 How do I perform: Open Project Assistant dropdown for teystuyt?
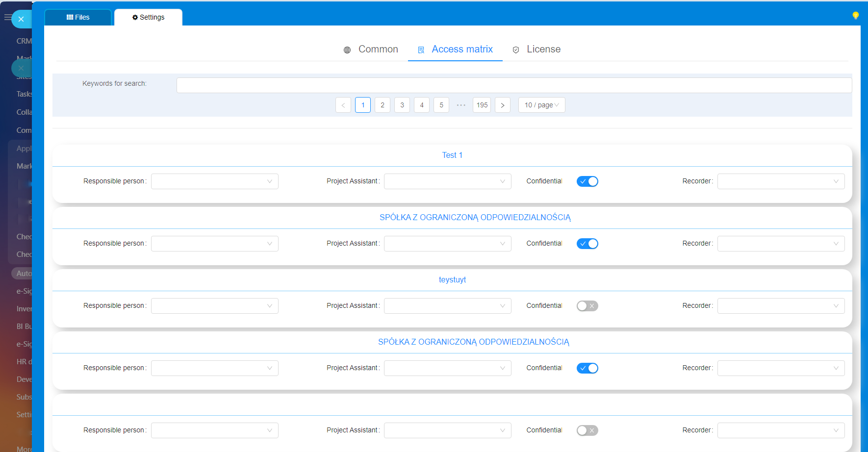[448, 306]
